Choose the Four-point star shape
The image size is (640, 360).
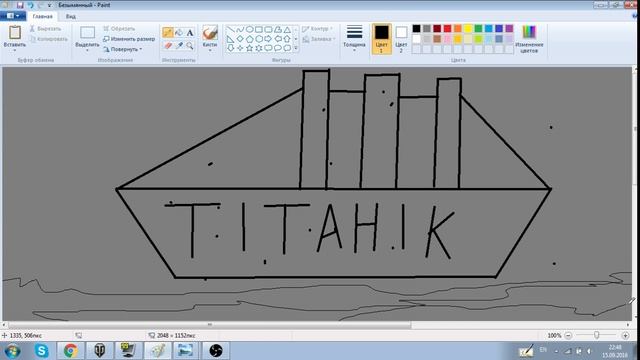point(240,48)
